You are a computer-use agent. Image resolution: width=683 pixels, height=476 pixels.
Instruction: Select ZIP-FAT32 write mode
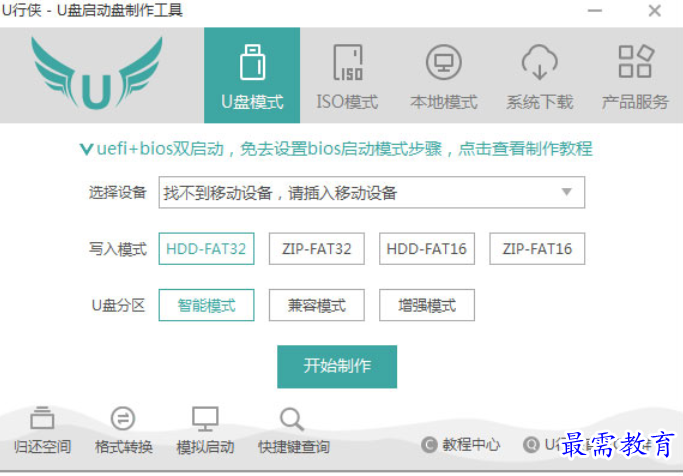[x=317, y=249]
